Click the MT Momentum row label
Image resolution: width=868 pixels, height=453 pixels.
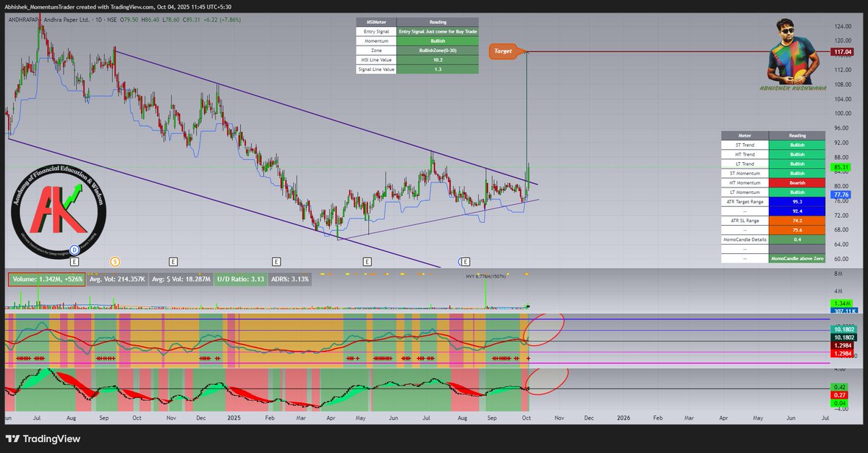(x=744, y=182)
